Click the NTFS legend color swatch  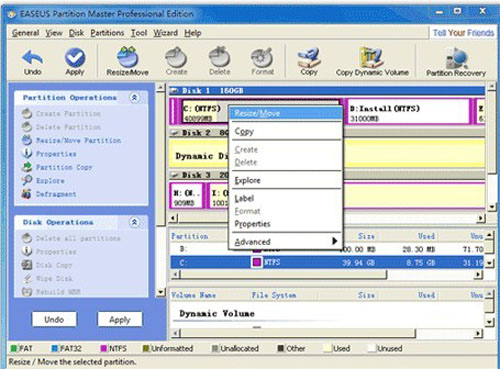tap(104, 348)
